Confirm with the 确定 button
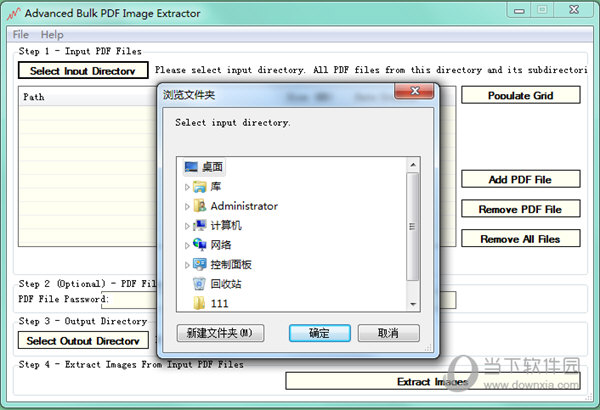The image size is (600, 410). 320,333
